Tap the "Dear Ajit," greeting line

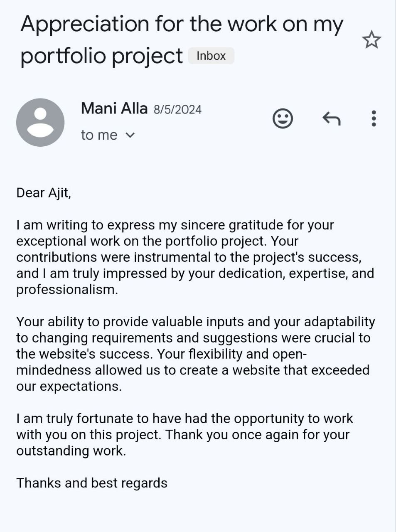click(x=44, y=193)
